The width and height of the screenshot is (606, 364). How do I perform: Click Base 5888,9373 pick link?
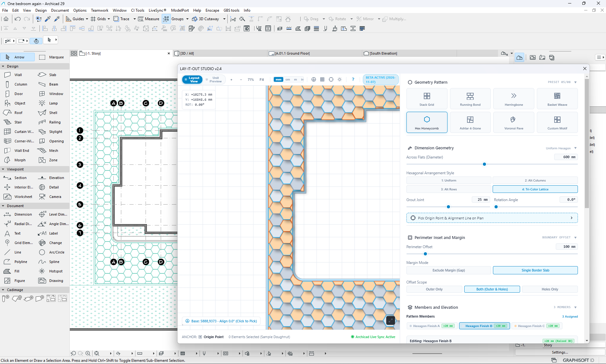221,321
